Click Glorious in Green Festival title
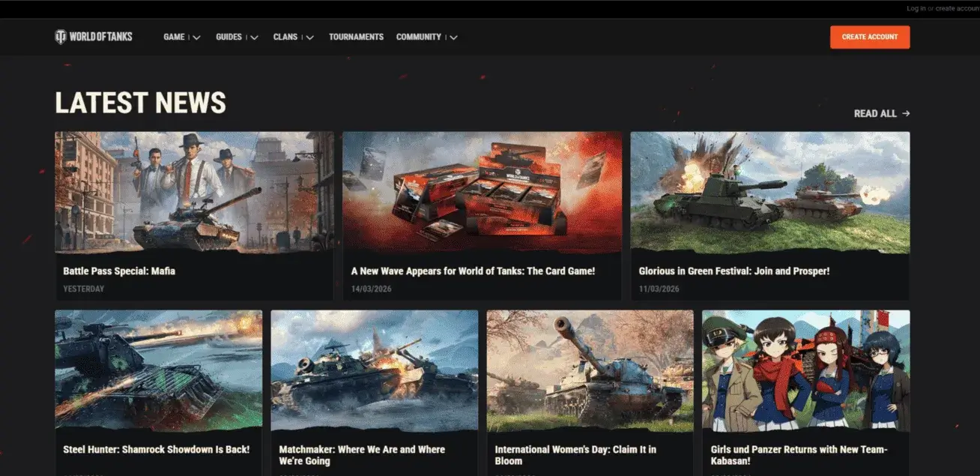The image size is (980, 476). point(734,271)
